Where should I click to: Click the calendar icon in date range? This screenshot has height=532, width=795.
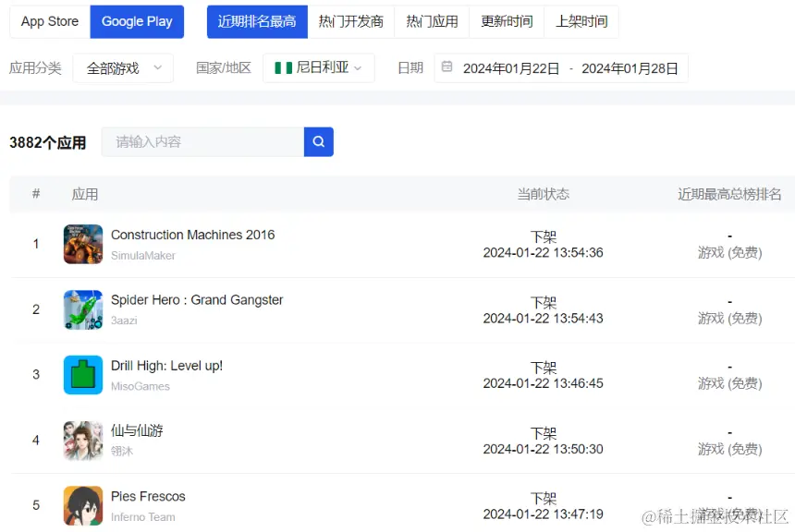446,66
